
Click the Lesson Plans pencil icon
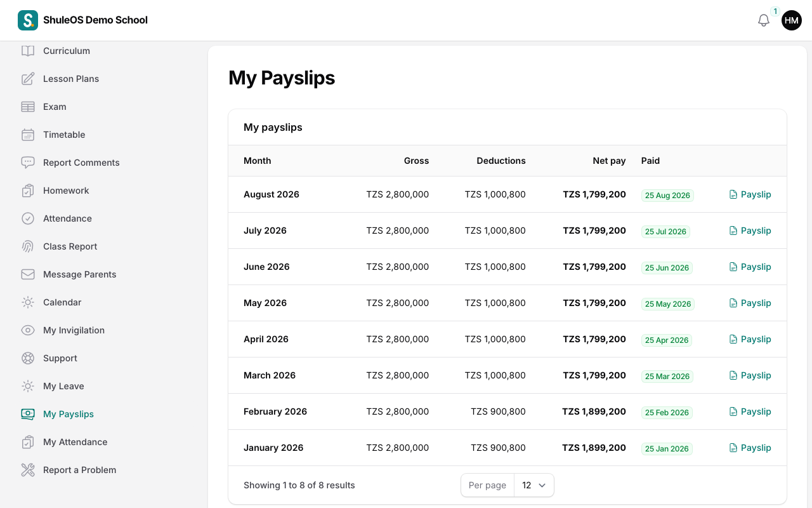[x=28, y=79]
